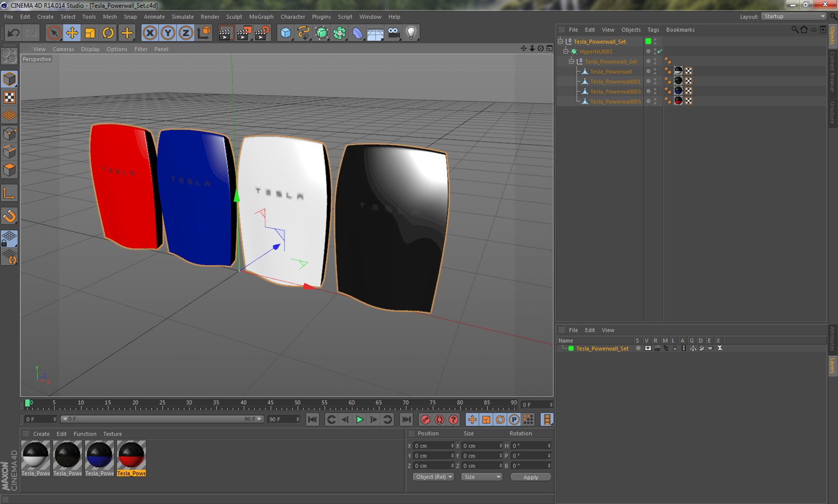Toggle Autokeying button
Screen dimensions: 838x504
(439, 420)
